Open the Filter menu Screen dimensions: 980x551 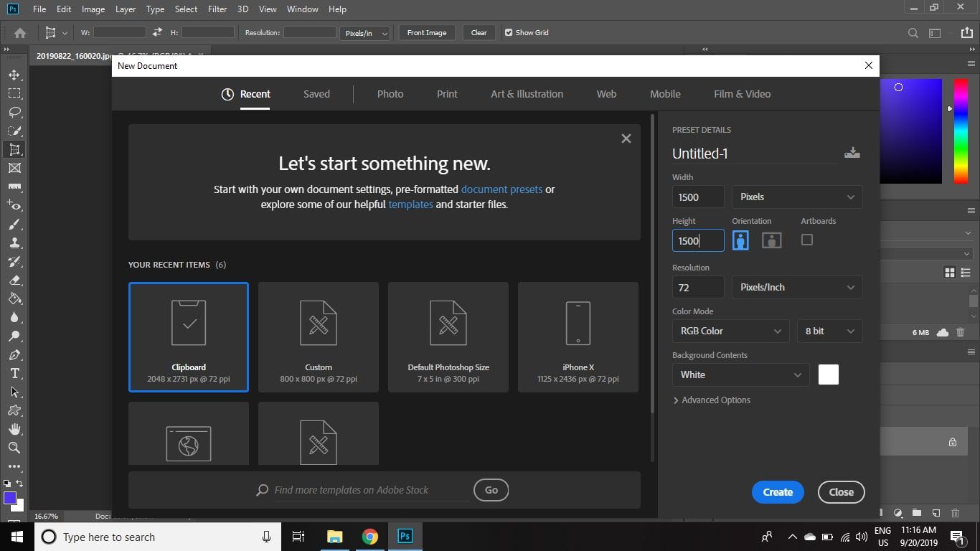(217, 9)
